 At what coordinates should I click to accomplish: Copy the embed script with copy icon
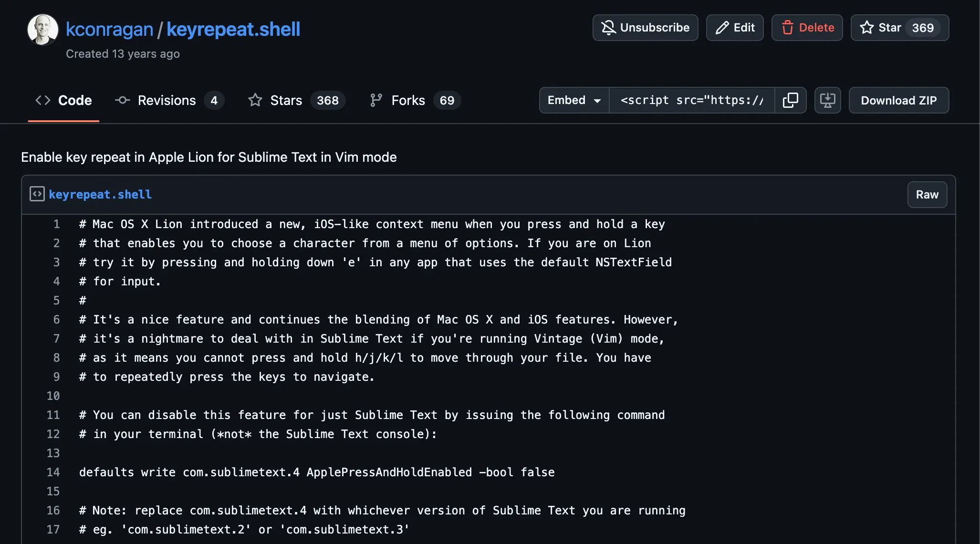791,100
